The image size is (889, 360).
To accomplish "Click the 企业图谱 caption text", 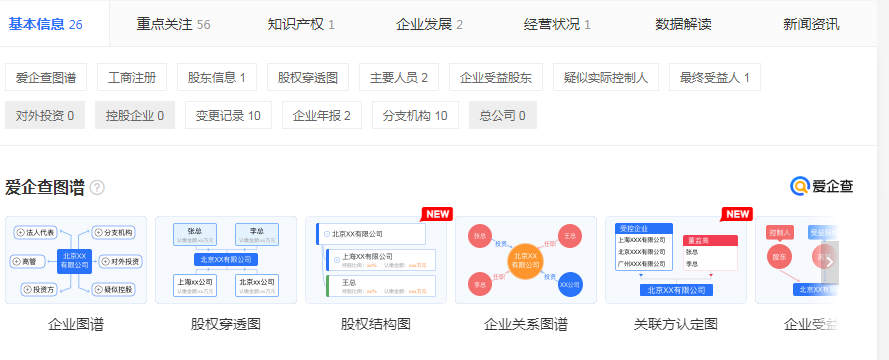I will [x=76, y=324].
